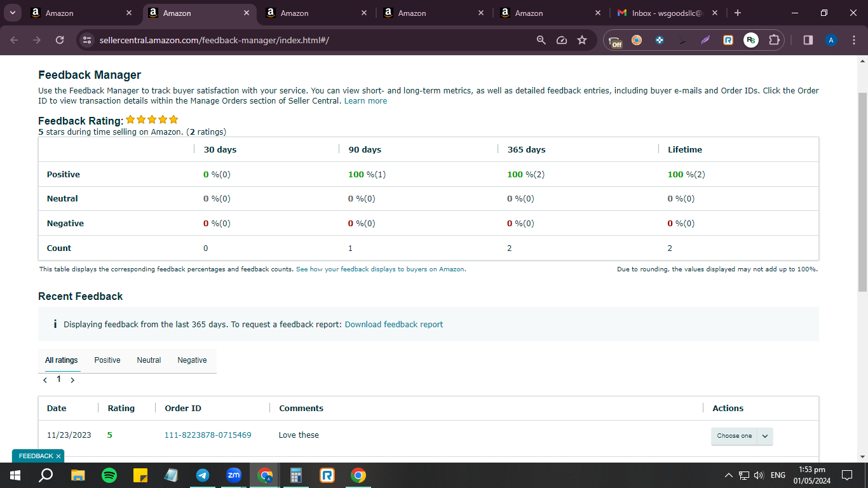
Task: Open the action center notification icon
Action: pyautogui.click(x=846, y=475)
